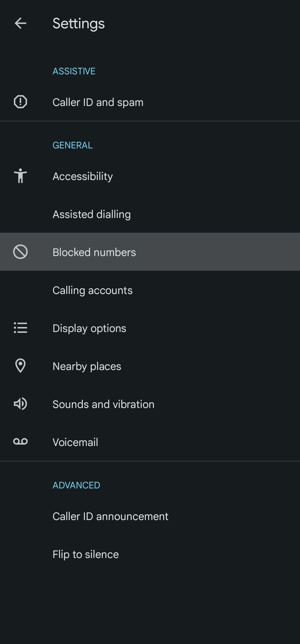Tap the 'Blocked numbers' text label
The width and height of the screenshot is (300, 644).
94,252
